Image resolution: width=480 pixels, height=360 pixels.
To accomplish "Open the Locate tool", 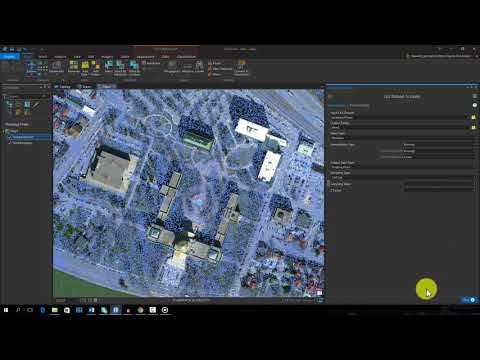I will [199, 66].
